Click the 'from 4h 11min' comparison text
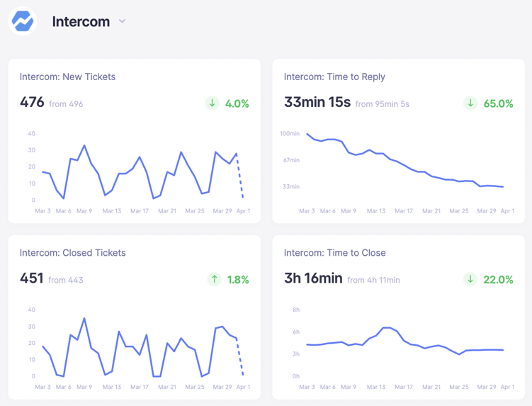The height and width of the screenshot is (406, 532). pos(373,280)
